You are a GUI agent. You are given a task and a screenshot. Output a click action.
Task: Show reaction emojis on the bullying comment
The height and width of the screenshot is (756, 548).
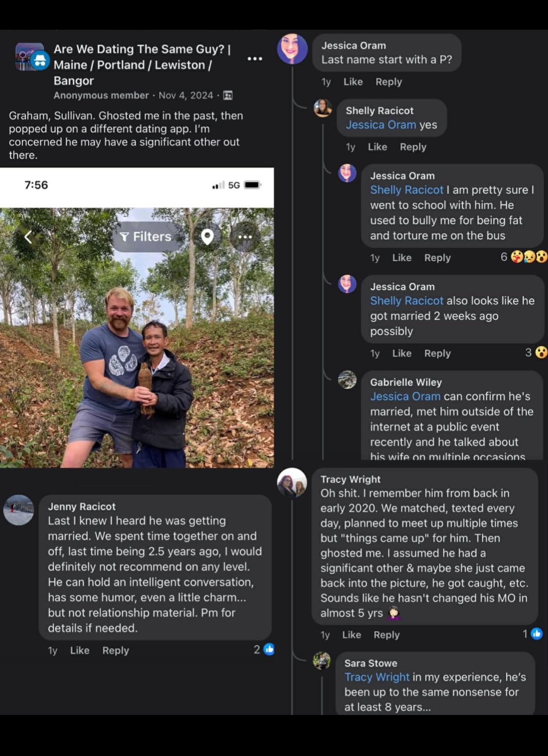click(529, 257)
